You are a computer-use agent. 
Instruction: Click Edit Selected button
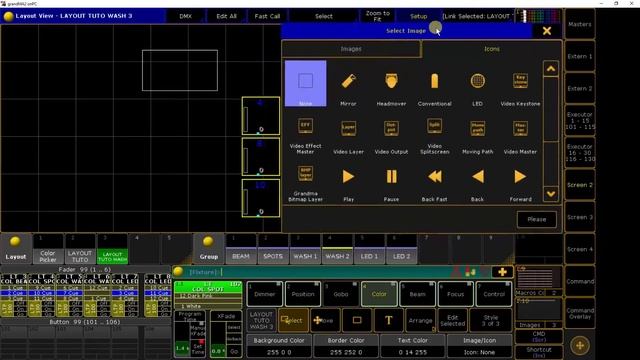(x=452, y=320)
